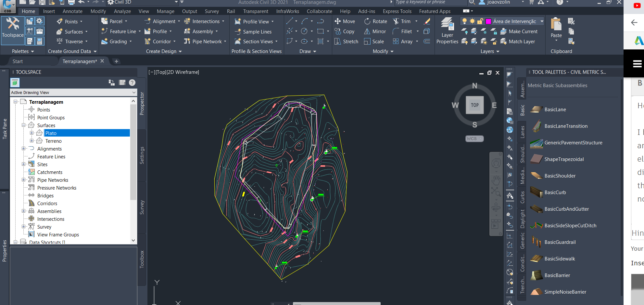The width and height of the screenshot is (644, 305).
Task: Select BasicCurb from the tool palette
Action: [x=555, y=192]
